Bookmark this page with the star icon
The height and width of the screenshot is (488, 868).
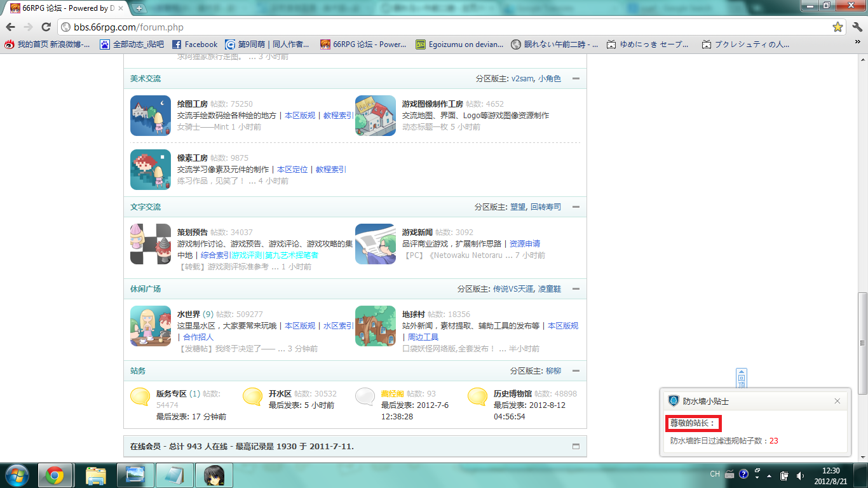pos(837,27)
